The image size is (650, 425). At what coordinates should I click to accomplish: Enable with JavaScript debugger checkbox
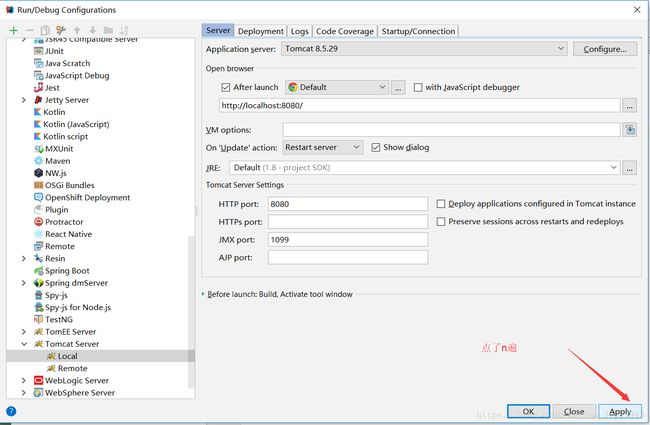(x=418, y=87)
